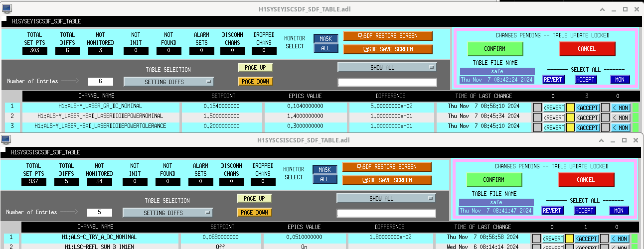Select channel H1:ALS-Y_LASER_HEAD_LASERDIODEPOWERTOLERANCE
644x249 pixels.
pyautogui.click(x=101, y=126)
